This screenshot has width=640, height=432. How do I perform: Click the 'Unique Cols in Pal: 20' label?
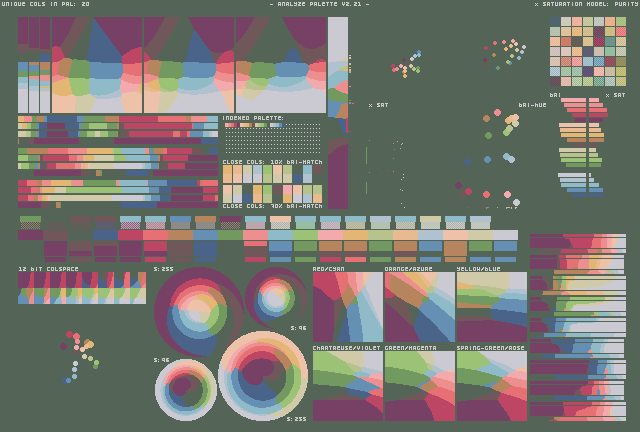tap(46, 4)
